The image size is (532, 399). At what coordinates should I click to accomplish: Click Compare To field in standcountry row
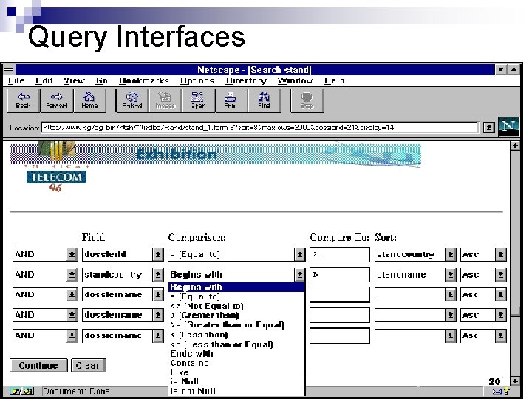(340, 275)
